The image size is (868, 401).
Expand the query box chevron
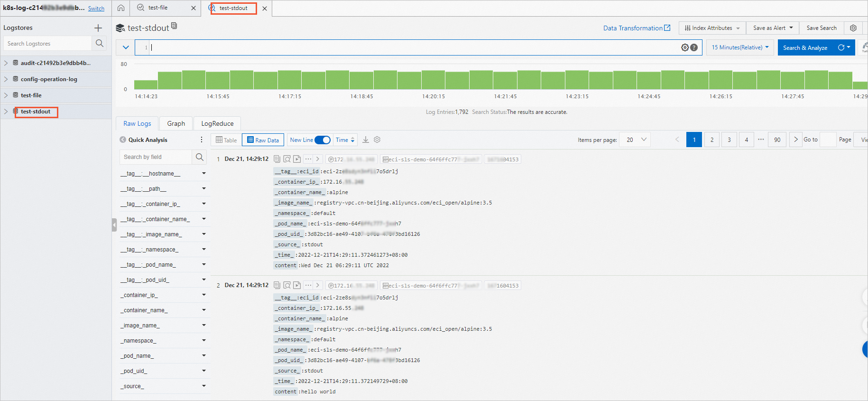click(x=126, y=47)
